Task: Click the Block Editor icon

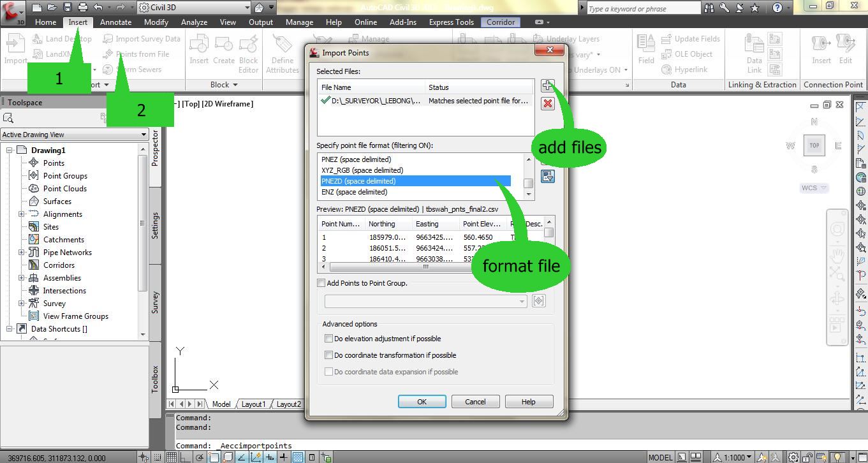Action: (249, 54)
